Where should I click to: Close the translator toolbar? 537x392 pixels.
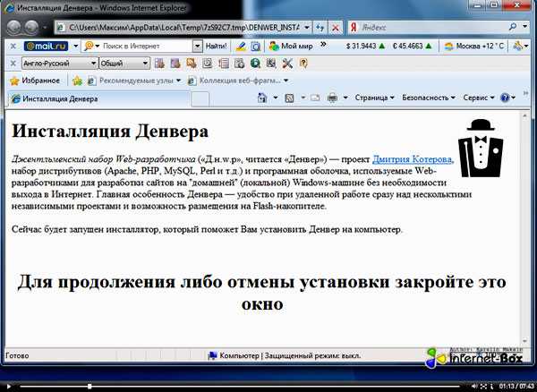coord(13,64)
